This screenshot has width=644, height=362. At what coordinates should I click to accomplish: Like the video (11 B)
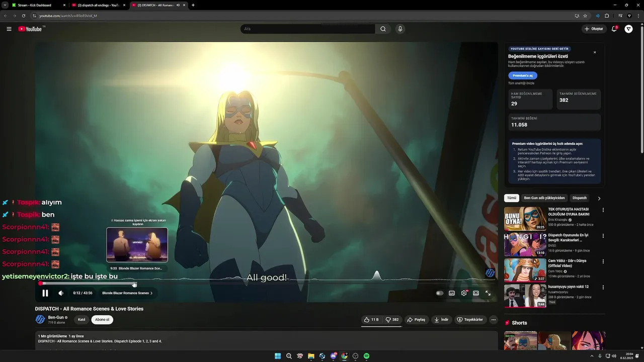[x=371, y=320]
